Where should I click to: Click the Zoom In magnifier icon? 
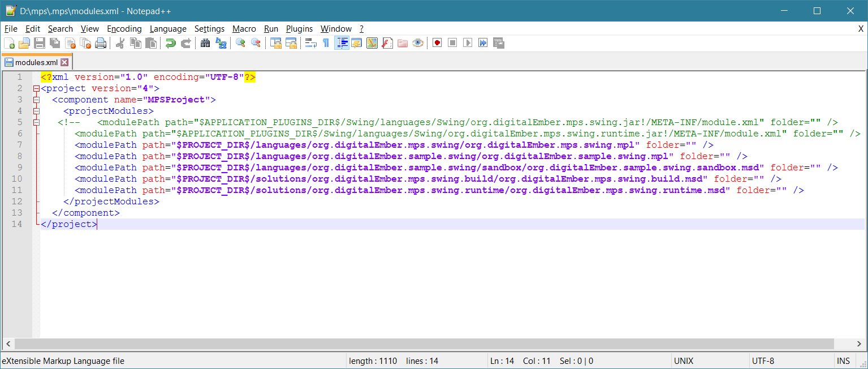pyautogui.click(x=240, y=43)
